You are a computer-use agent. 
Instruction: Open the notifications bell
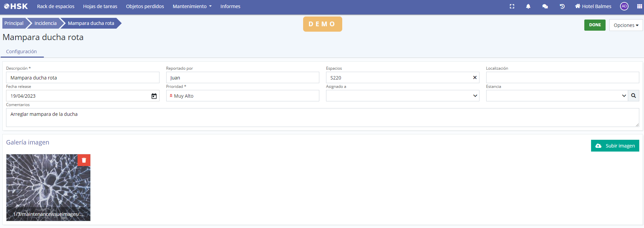coord(528,6)
